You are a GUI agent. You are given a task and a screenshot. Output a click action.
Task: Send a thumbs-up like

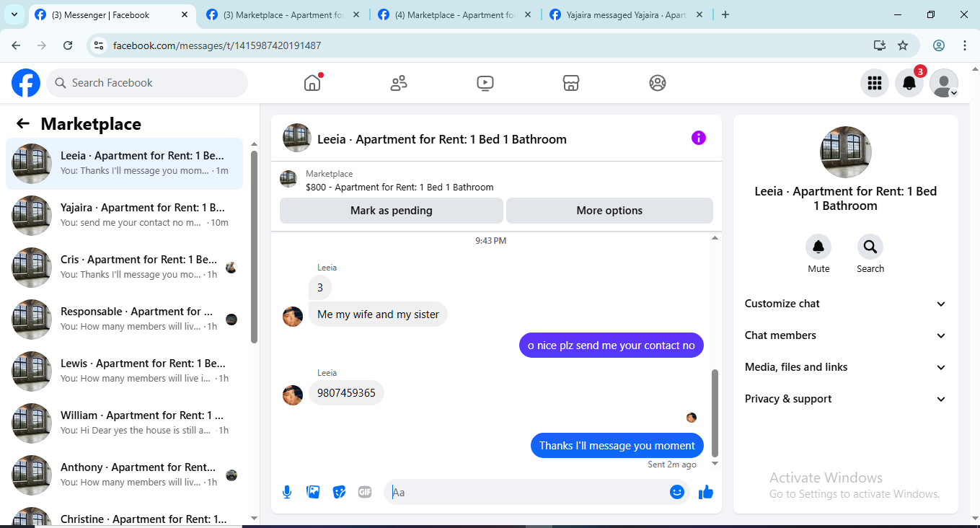[706, 492]
